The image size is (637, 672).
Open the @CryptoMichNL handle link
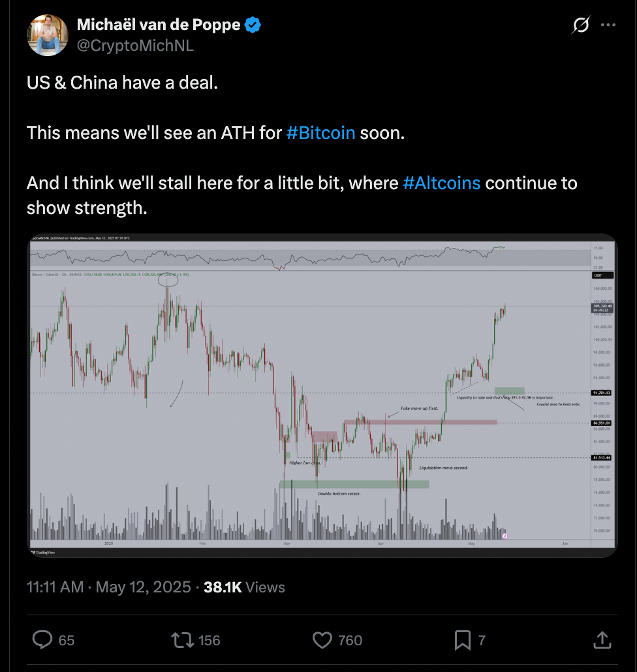135,45
